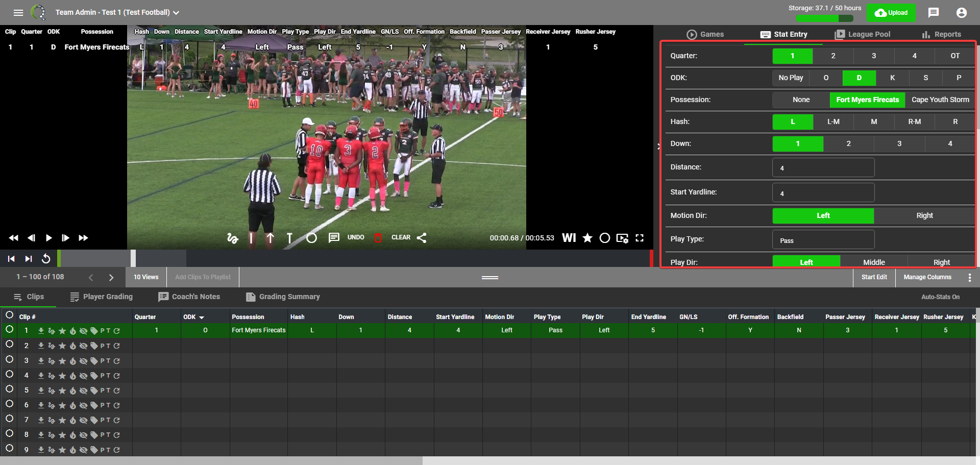Click the Start Edit button
980x465 pixels.
pos(874,277)
